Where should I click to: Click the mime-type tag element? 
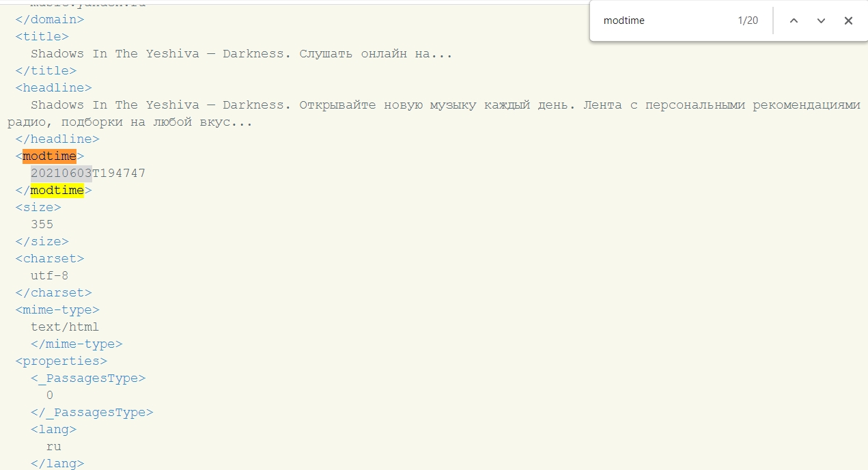point(57,309)
